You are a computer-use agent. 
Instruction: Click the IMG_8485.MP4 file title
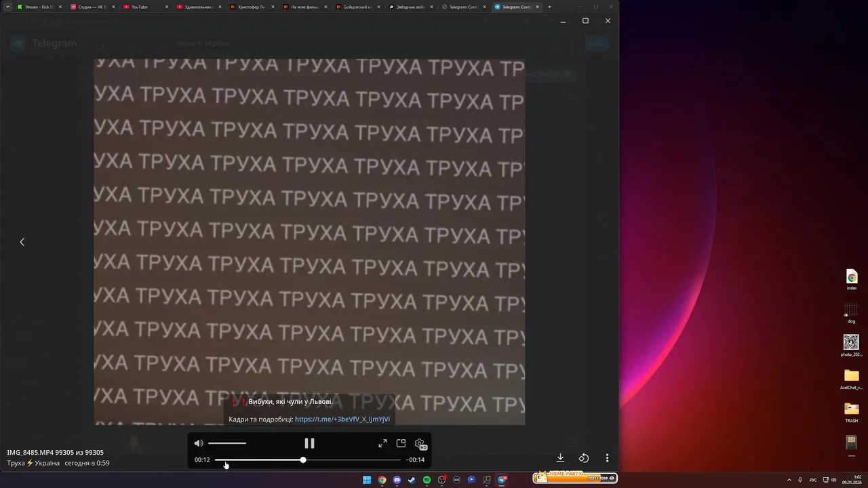pos(31,452)
